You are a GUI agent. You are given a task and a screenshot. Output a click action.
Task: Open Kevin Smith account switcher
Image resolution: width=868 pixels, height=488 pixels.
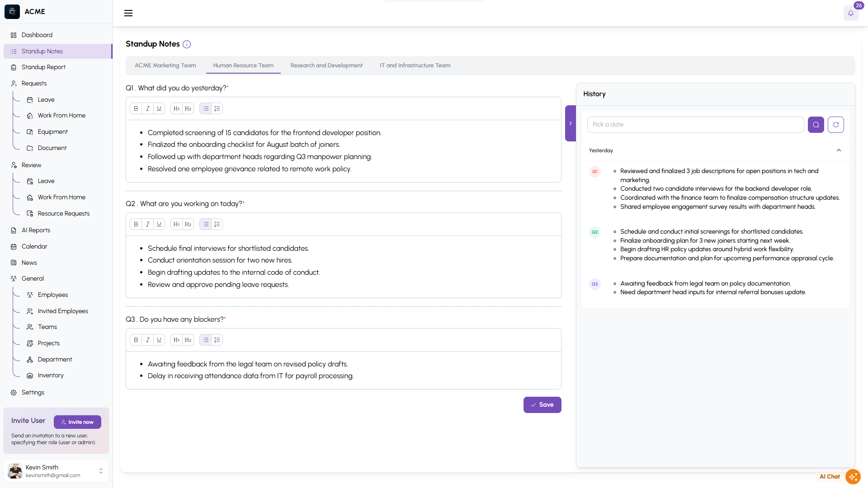(x=100, y=471)
